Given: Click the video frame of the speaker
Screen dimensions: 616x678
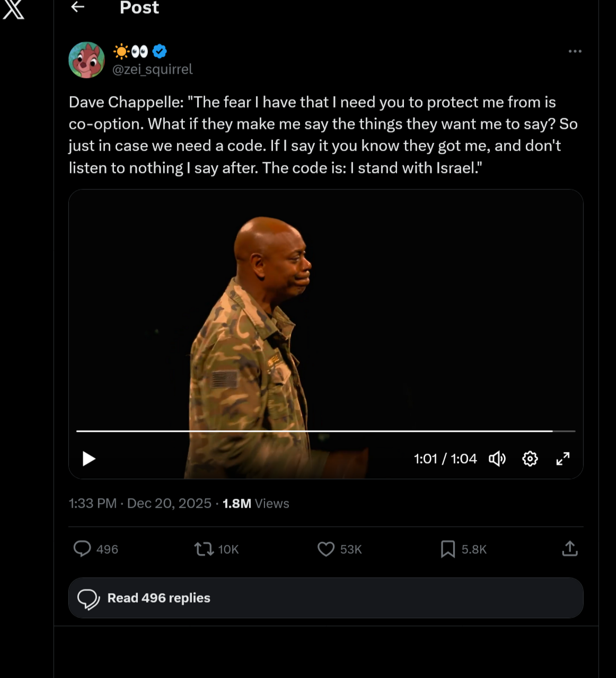Looking at the screenshot, I should tap(325, 318).
